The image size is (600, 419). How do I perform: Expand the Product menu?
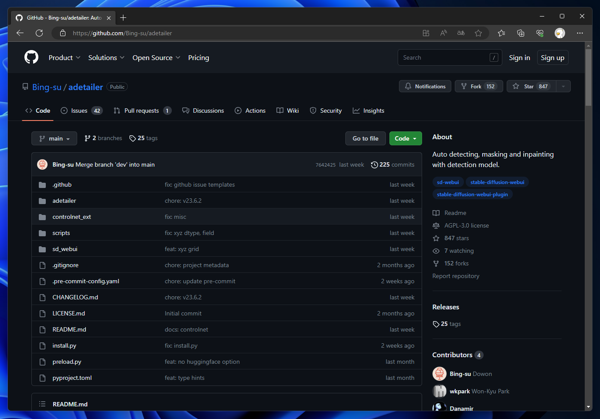tap(64, 58)
